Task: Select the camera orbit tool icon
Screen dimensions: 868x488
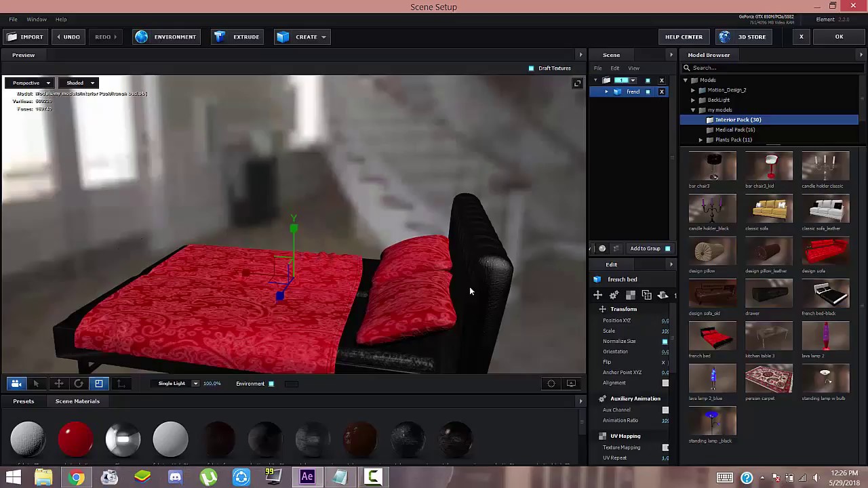Action: coord(16,384)
